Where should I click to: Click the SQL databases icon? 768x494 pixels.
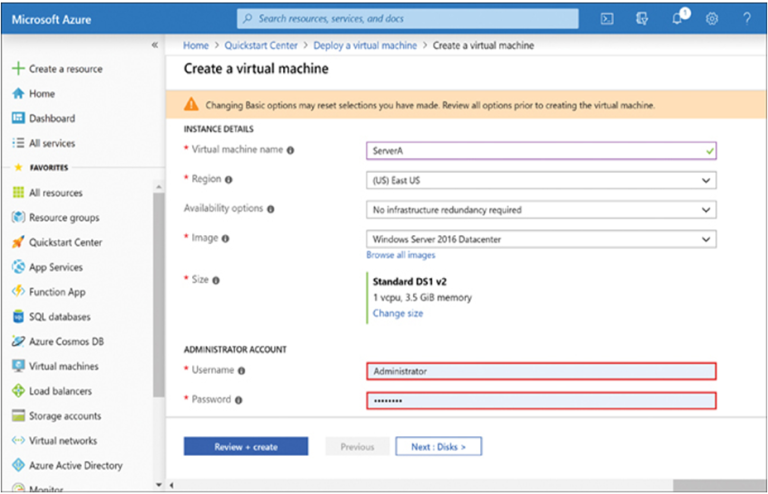pyautogui.click(x=18, y=316)
